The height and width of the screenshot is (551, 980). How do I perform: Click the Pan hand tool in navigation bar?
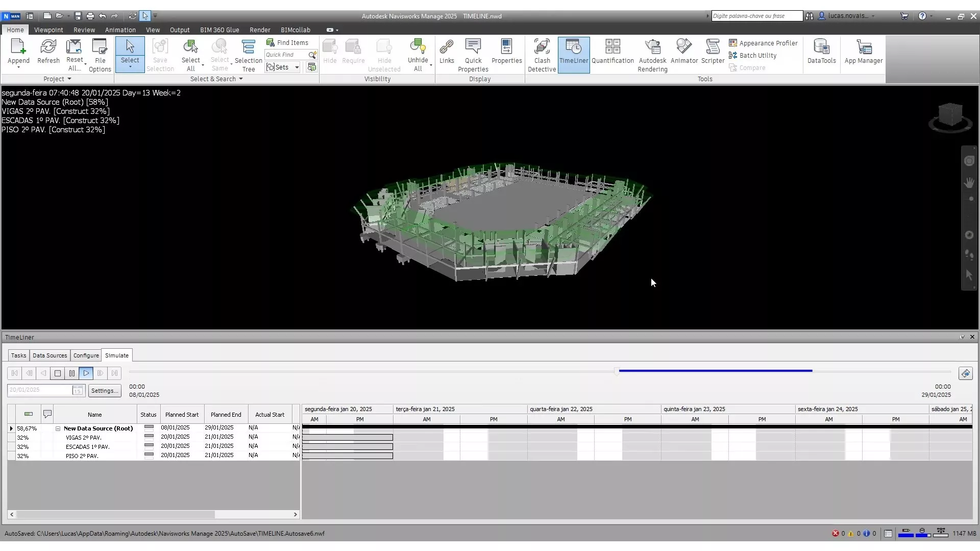969,183
